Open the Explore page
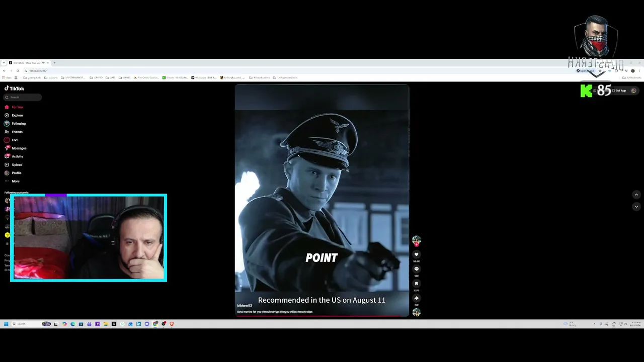 tap(14, 115)
